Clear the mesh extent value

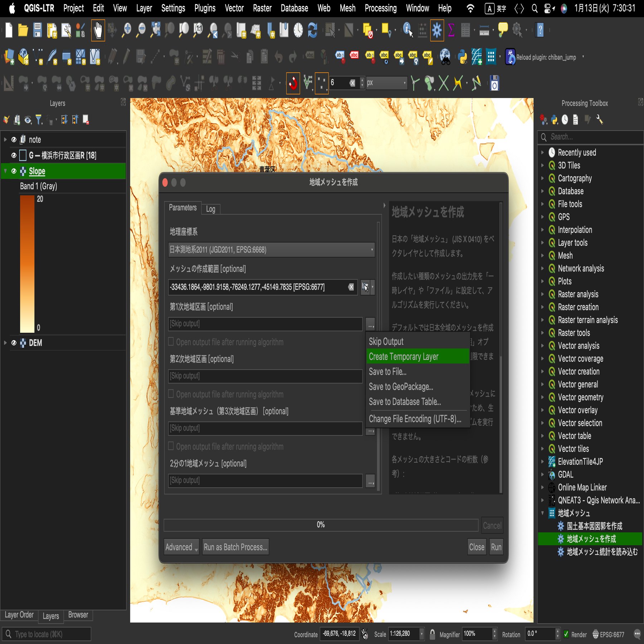click(x=351, y=287)
